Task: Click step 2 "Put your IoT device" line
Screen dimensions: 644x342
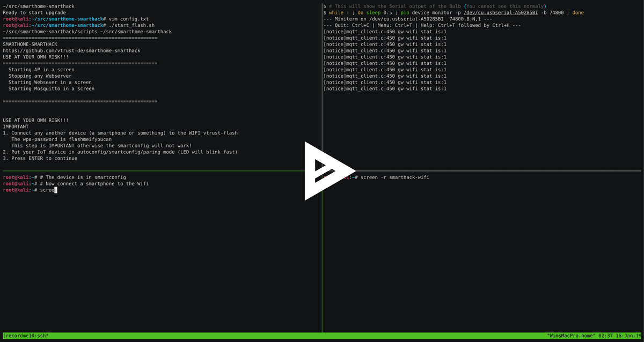Action: [120, 152]
